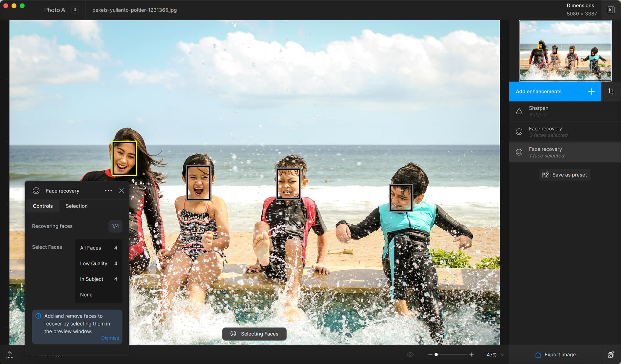Viewport: 621px width, 364px height.
Task: Click the smiley icon on the first Face recovery enhancement
Action: pyautogui.click(x=519, y=132)
